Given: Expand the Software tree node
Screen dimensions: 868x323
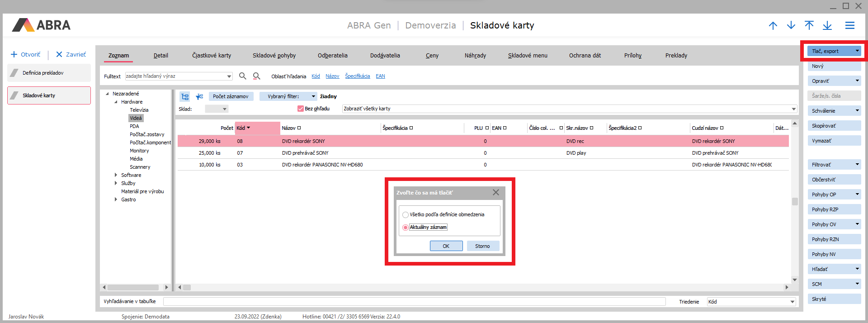Looking at the screenshot, I should click(116, 175).
